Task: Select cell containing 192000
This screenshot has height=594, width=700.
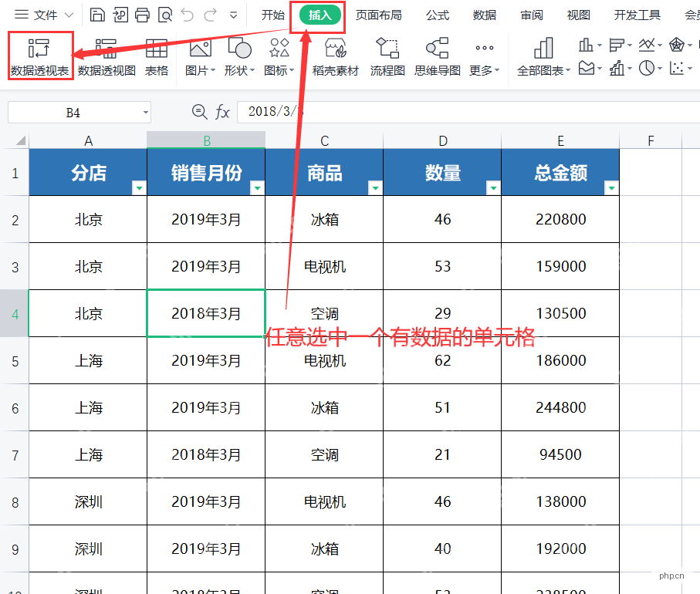Action: pos(560,548)
